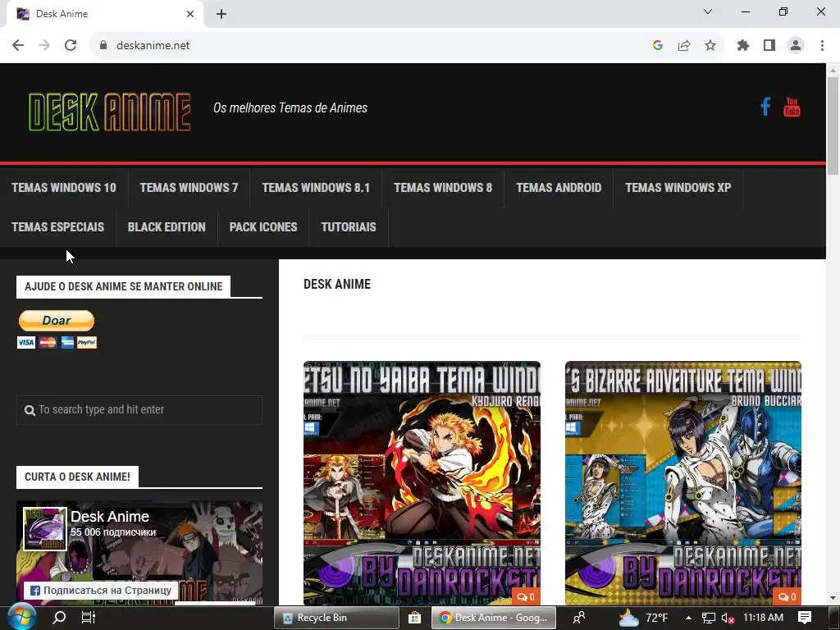
Task: Click the muted volume tray icon
Action: click(728, 618)
